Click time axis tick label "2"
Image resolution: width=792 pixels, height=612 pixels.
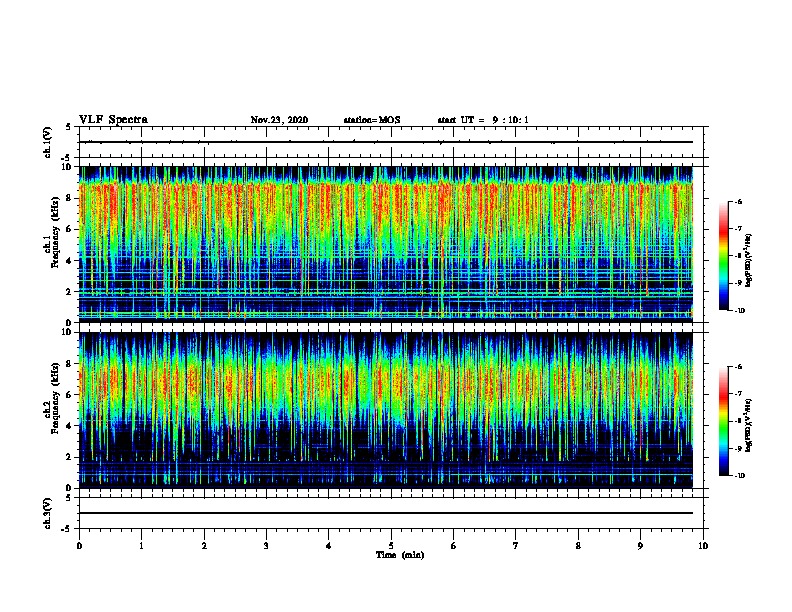[204, 546]
